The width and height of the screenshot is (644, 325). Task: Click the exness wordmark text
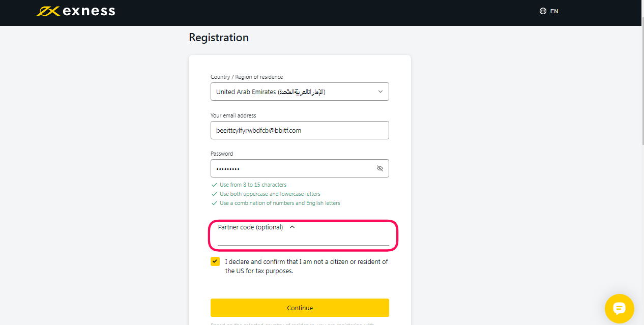tap(89, 11)
